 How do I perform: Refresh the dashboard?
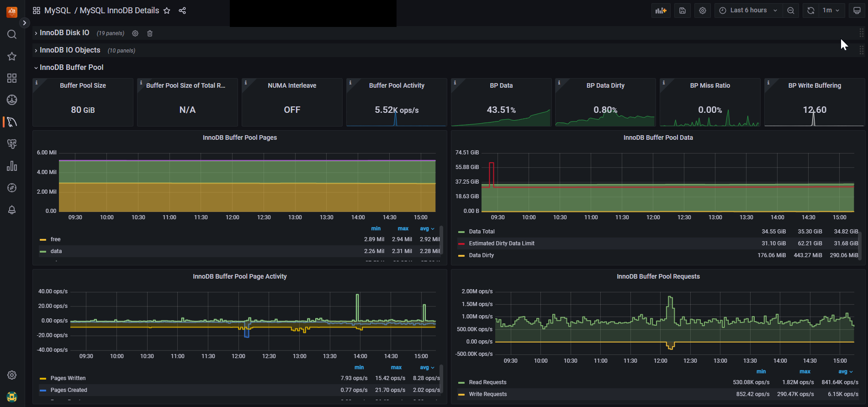click(x=811, y=11)
